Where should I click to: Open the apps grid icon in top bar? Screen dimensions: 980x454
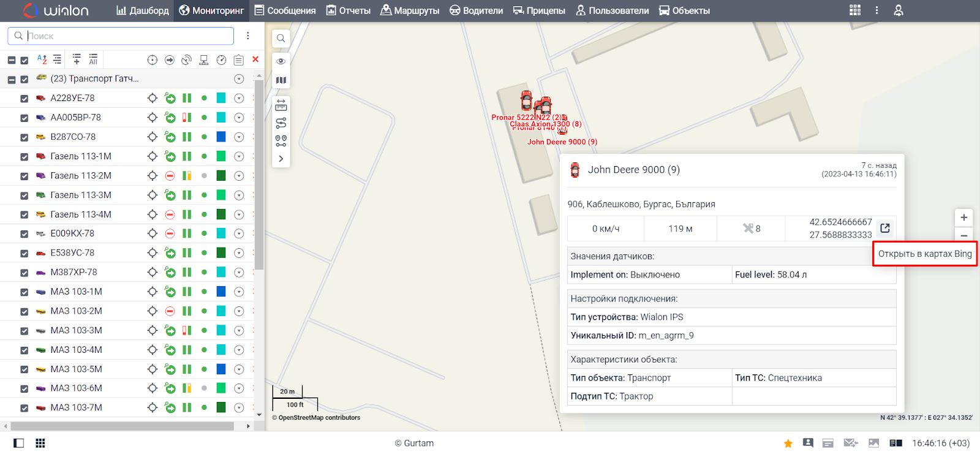(855, 10)
